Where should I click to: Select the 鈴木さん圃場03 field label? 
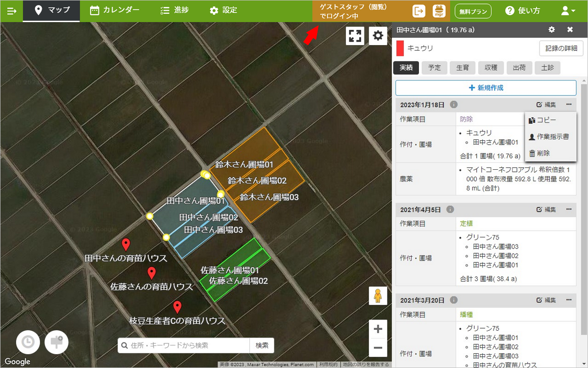click(269, 197)
